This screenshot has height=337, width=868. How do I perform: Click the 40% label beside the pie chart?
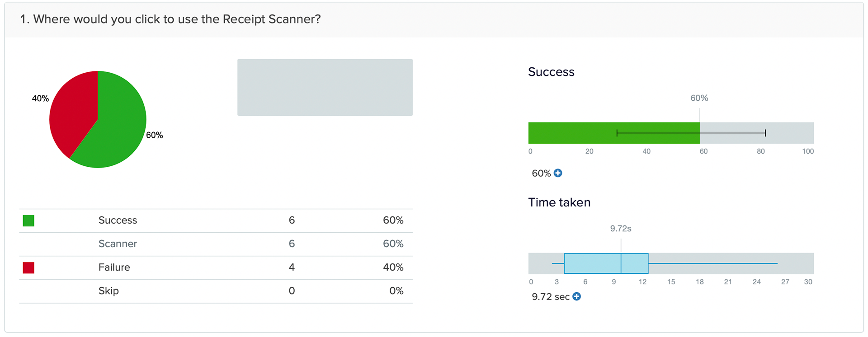pos(40,98)
